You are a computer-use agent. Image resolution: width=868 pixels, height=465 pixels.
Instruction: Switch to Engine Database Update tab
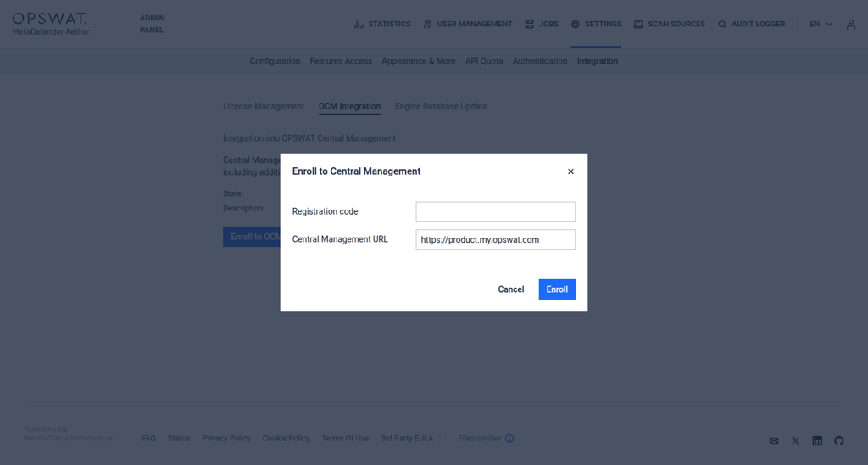(441, 107)
